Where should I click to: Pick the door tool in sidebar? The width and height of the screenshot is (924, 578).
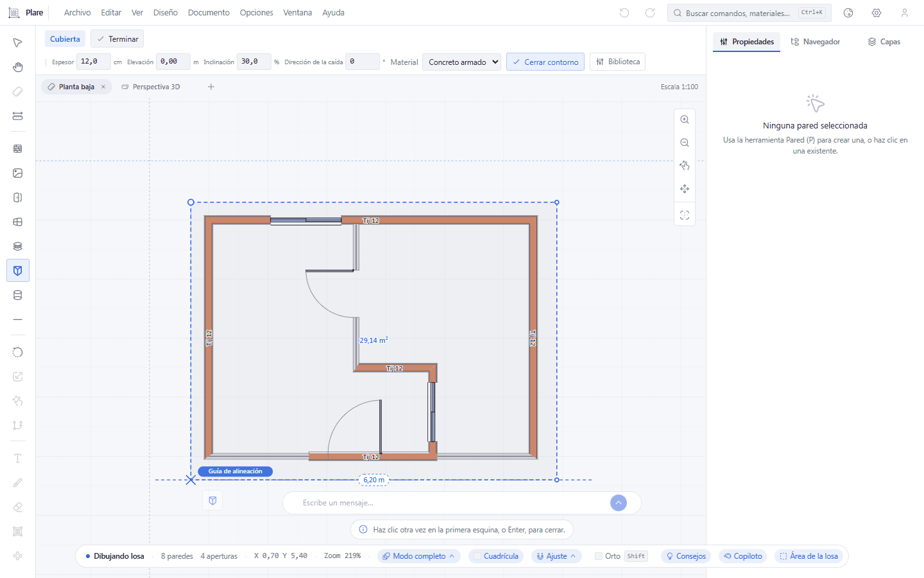[18, 198]
